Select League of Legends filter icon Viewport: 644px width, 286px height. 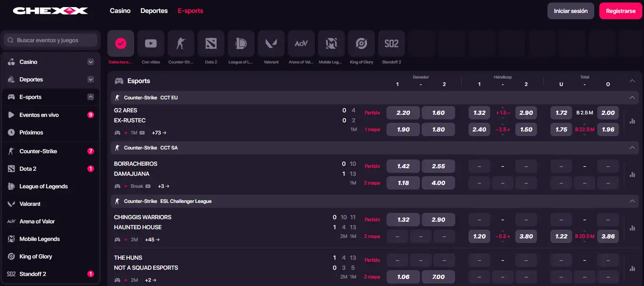(241, 43)
